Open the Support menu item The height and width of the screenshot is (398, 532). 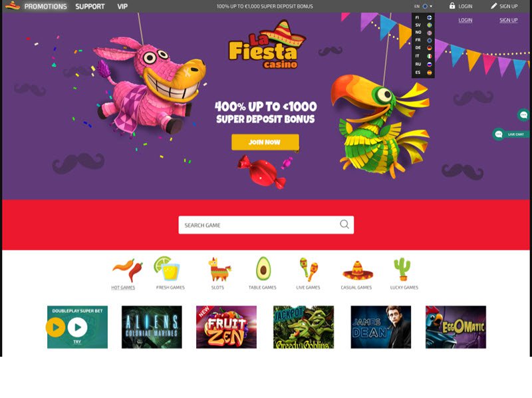[x=90, y=7]
